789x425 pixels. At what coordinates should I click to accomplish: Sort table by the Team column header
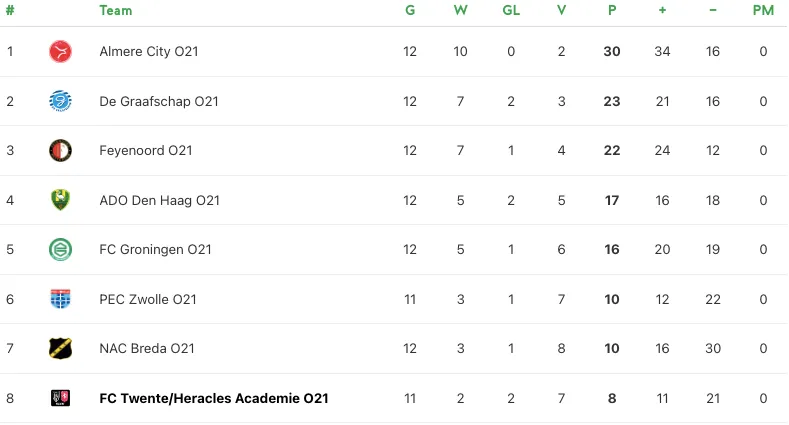pos(116,11)
